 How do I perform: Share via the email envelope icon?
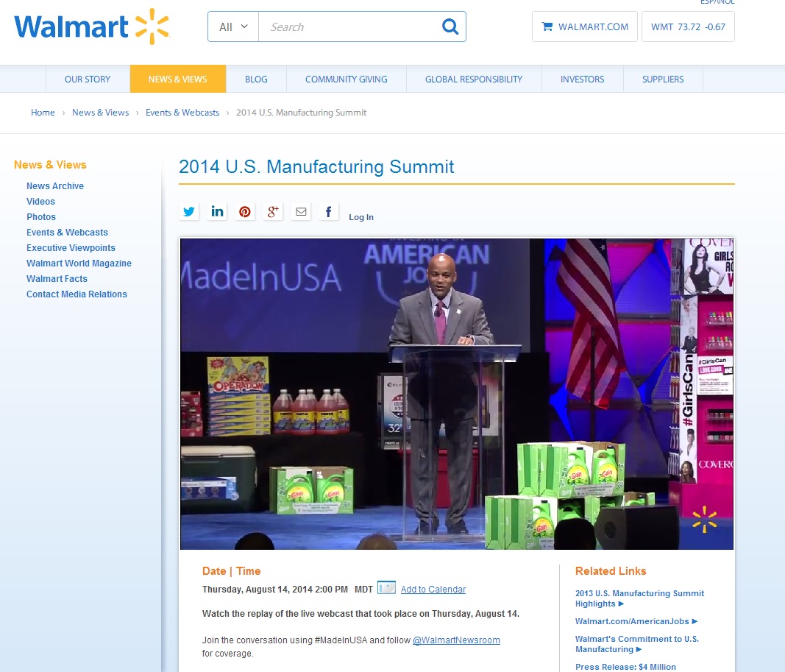301,212
